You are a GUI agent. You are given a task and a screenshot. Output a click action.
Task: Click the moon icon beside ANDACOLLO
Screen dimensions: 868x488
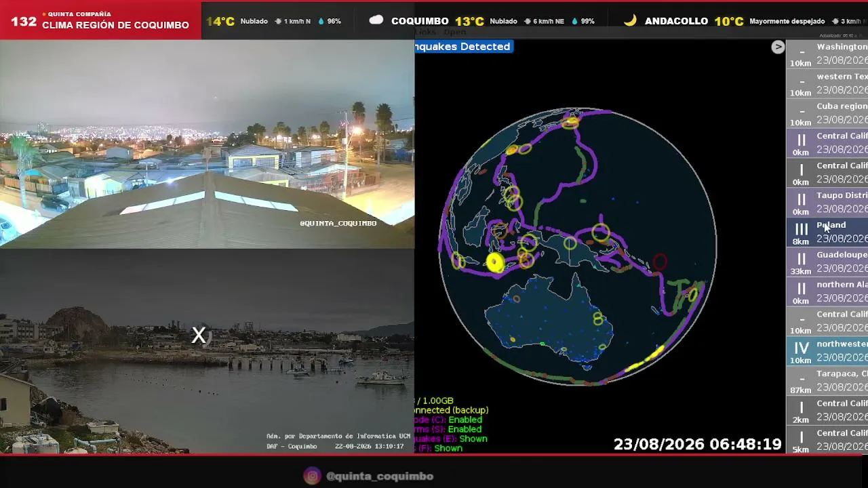[x=630, y=20]
